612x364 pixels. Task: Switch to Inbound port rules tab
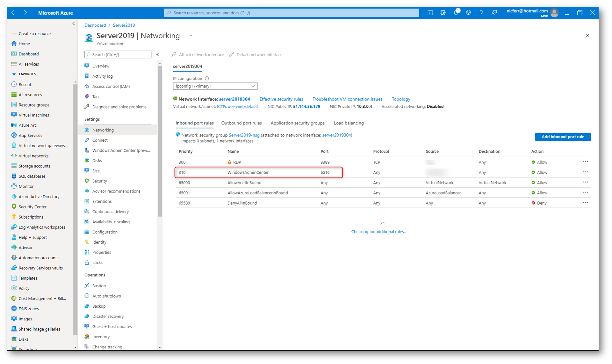click(195, 123)
